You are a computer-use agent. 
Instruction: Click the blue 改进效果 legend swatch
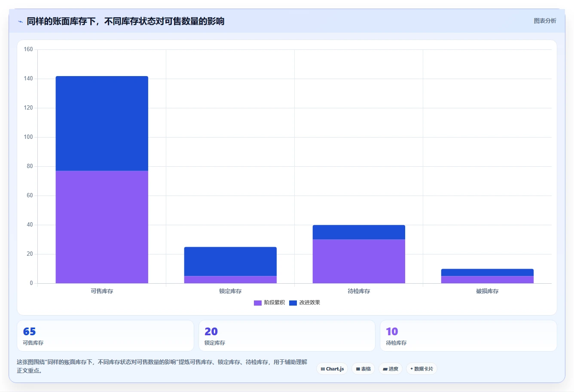293,303
